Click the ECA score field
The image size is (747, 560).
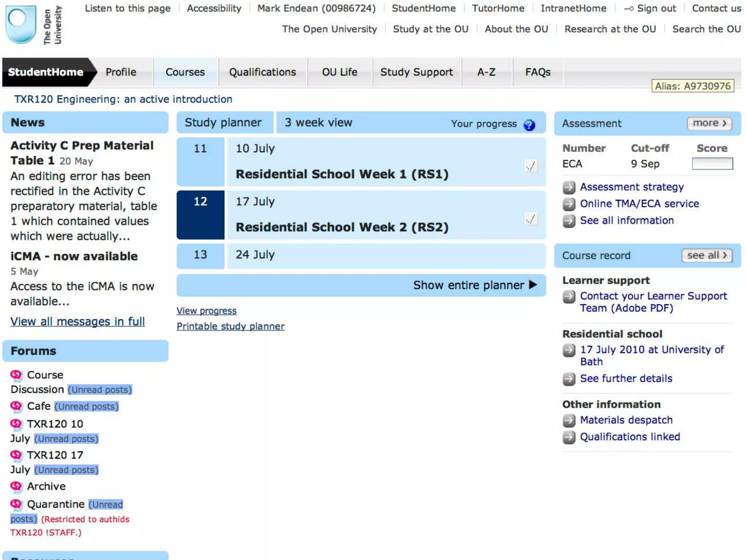click(712, 164)
